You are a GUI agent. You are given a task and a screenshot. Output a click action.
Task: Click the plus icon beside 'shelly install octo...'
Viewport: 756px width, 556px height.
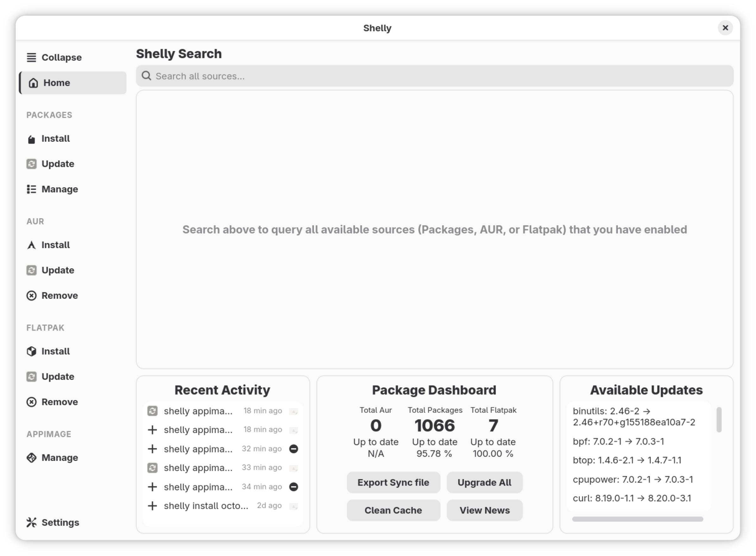click(x=152, y=506)
